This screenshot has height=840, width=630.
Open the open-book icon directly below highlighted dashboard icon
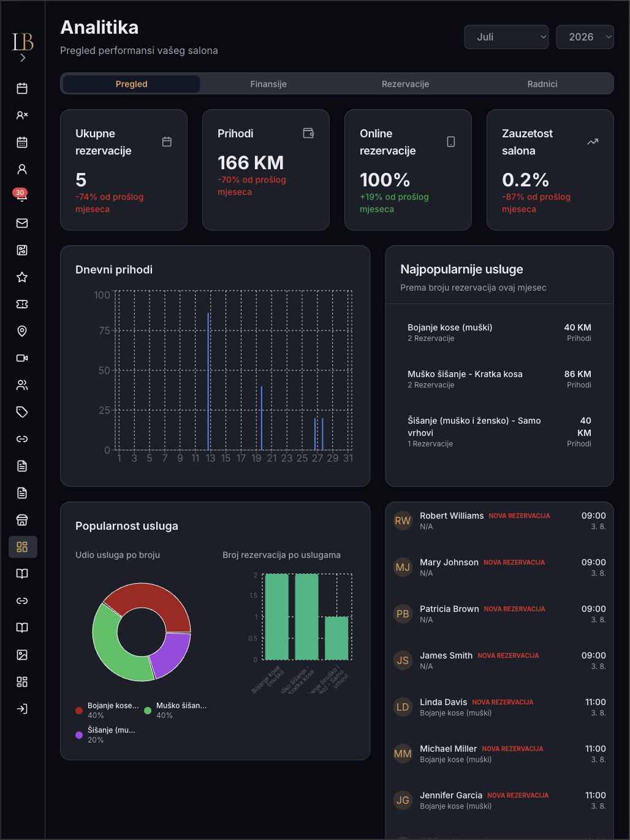coord(22,574)
